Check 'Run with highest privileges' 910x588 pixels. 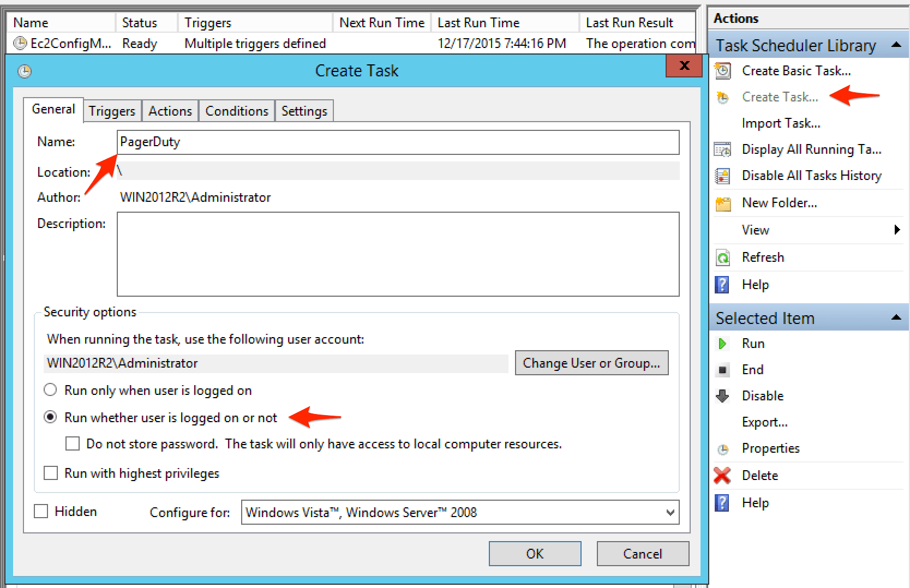(x=51, y=473)
